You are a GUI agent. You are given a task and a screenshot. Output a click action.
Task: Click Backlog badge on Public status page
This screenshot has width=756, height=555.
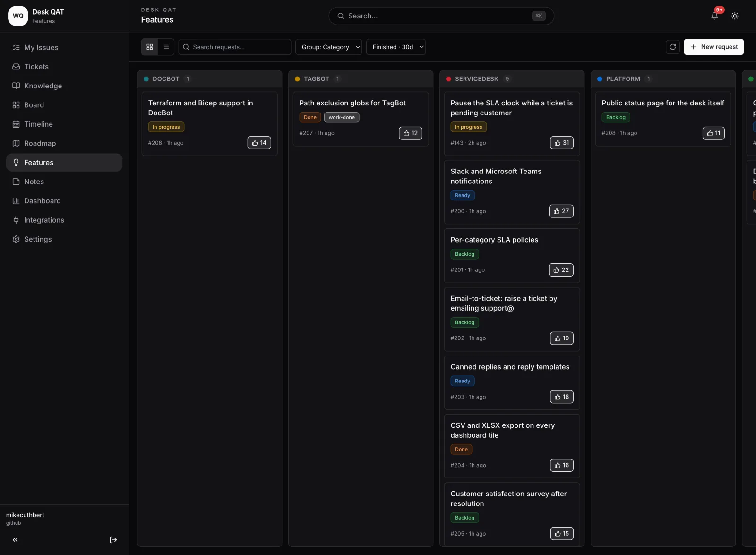click(x=616, y=117)
